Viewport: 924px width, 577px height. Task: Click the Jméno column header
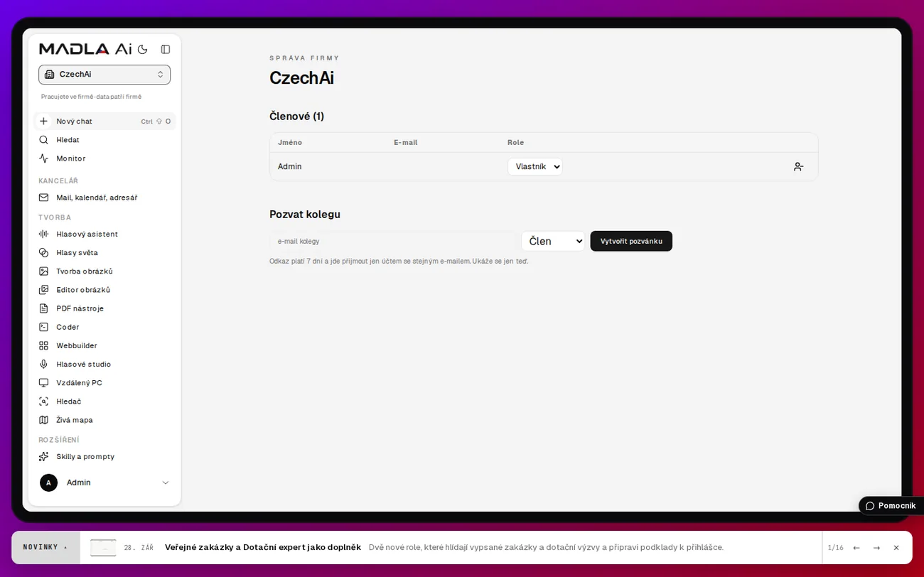[290, 142]
